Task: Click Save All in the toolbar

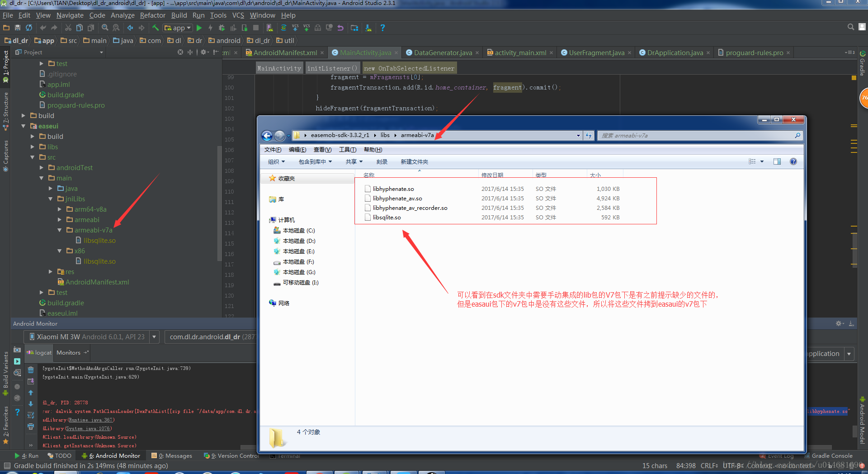Action: pyautogui.click(x=18, y=28)
